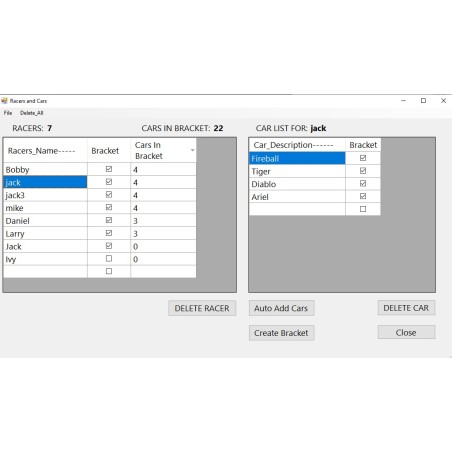Click Larry's Cars In Bracket value 3
The height and width of the screenshot is (452, 452).
tap(163, 233)
